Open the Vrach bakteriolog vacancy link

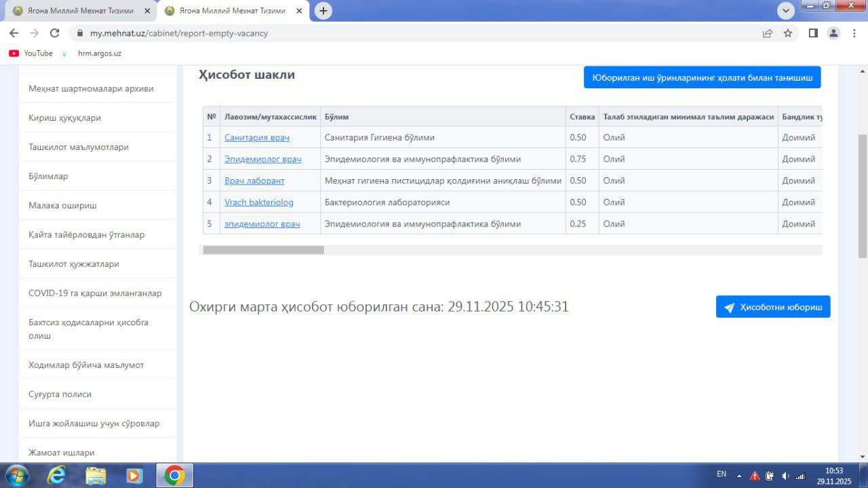(259, 202)
